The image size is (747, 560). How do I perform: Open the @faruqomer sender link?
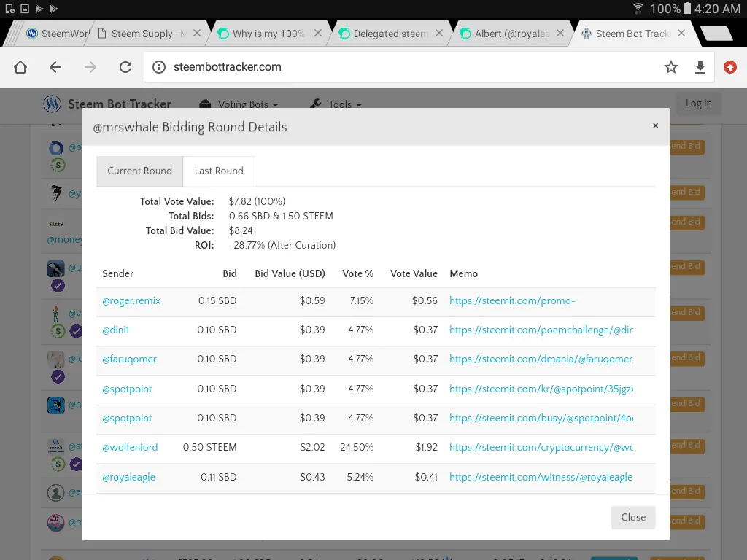point(130,359)
